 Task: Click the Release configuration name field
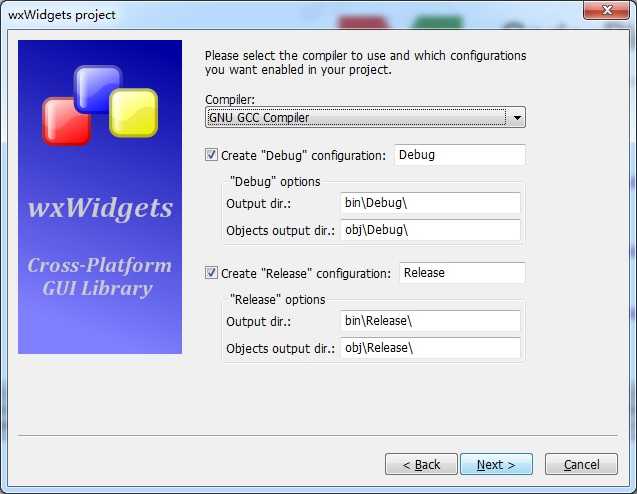pyautogui.click(x=462, y=273)
